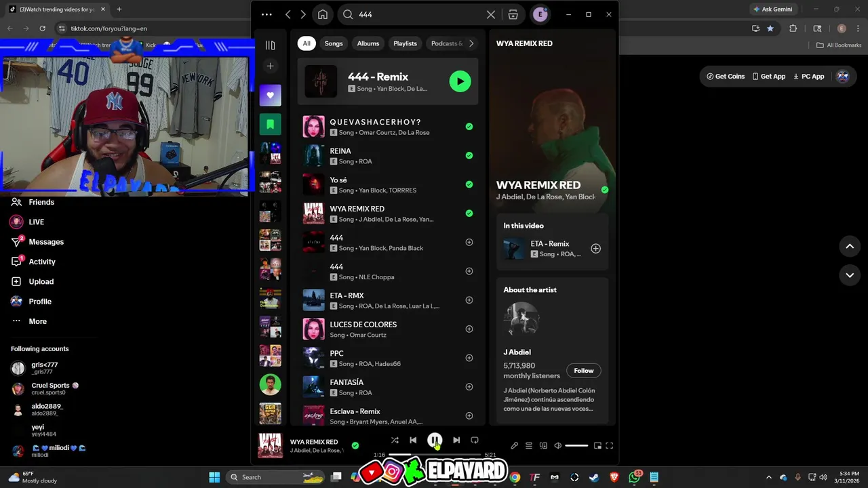Click the TikTok PC App button
Viewport: 868px width, 488px height.
point(808,77)
